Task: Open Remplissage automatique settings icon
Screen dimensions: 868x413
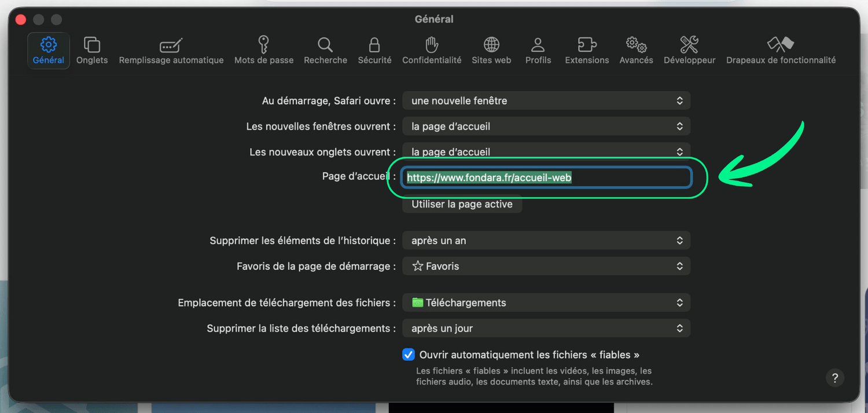Action: pos(171,45)
